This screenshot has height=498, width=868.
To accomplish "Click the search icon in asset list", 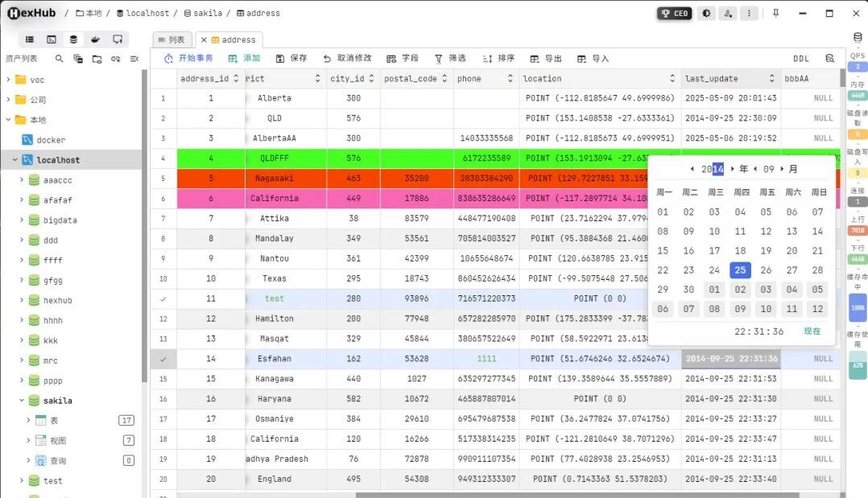I will tap(59, 59).
